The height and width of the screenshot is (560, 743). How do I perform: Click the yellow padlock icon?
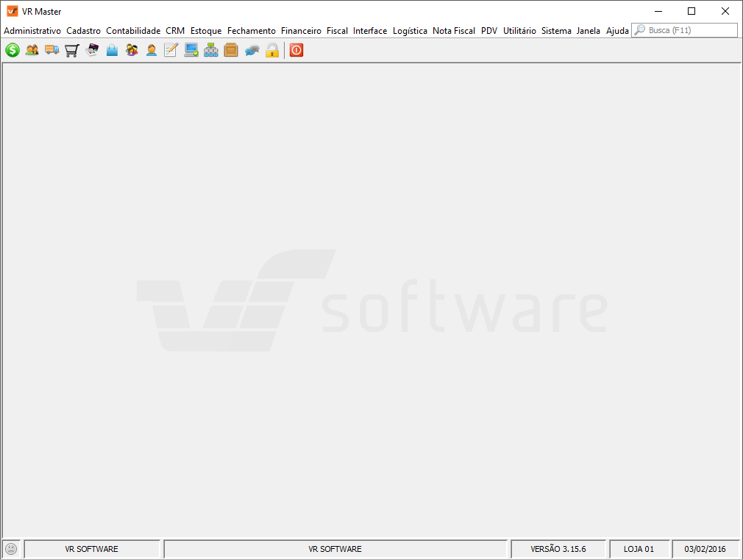tap(272, 50)
